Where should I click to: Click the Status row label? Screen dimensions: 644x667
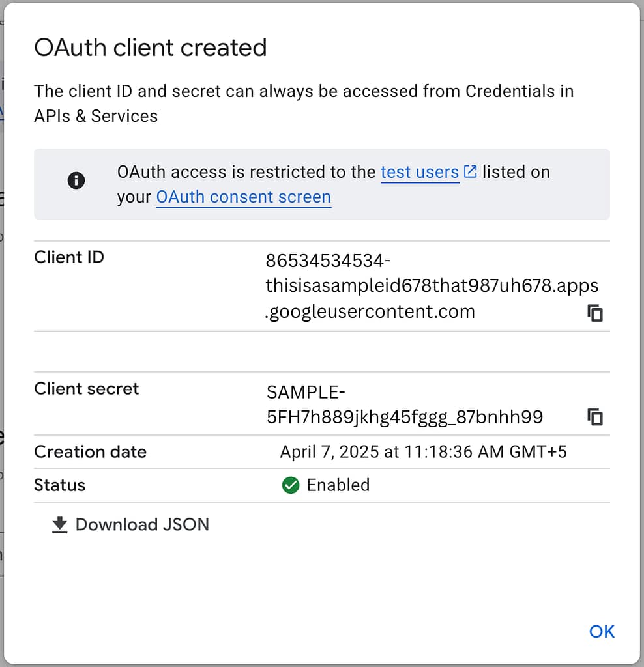pos(59,485)
